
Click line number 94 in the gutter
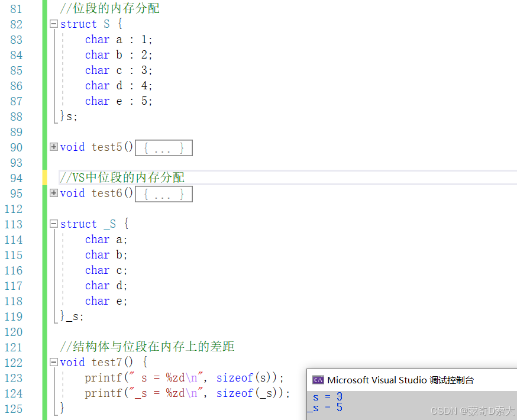click(16, 178)
